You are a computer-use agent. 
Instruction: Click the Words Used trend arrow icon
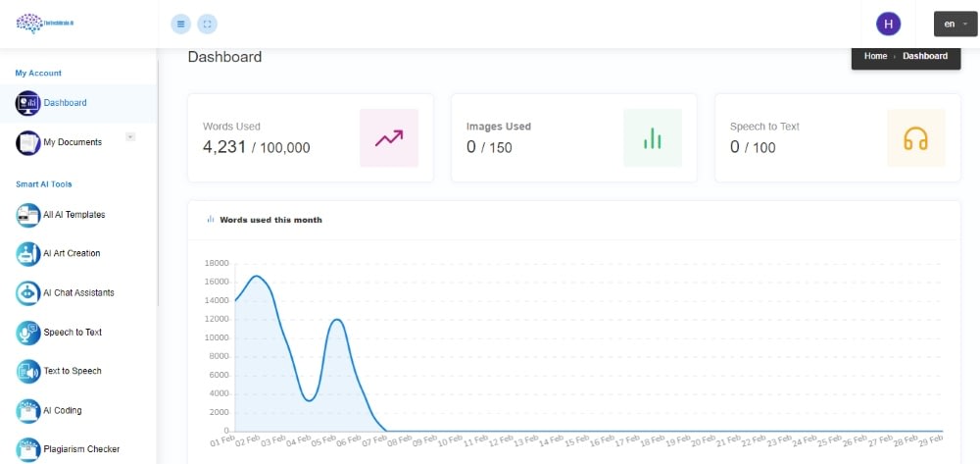389,138
